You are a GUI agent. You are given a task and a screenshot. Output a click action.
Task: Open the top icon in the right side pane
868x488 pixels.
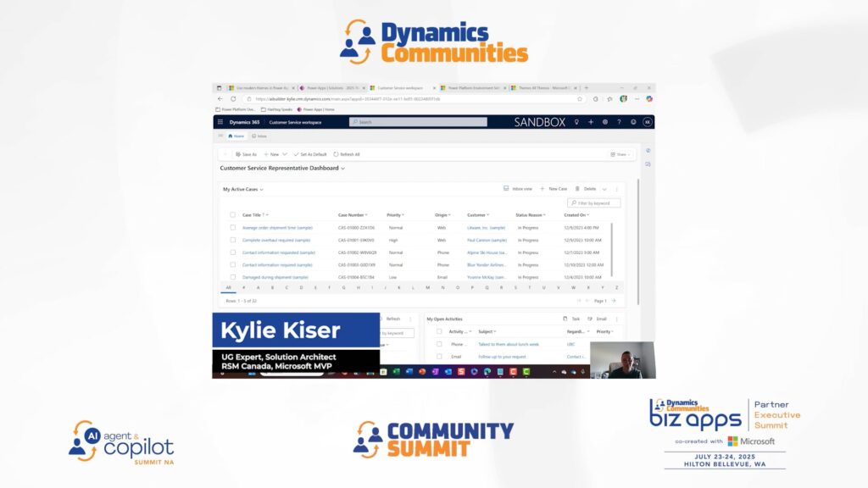pyautogui.click(x=648, y=151)
